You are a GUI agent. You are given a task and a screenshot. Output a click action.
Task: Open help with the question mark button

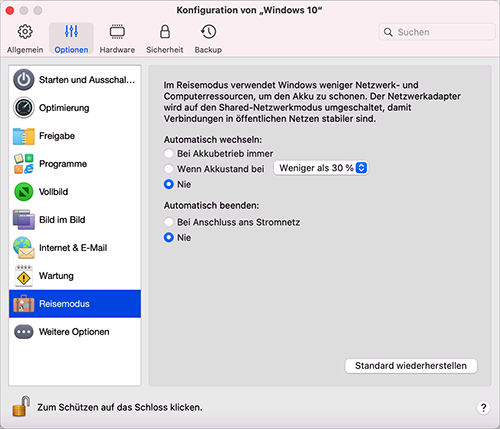483,407
